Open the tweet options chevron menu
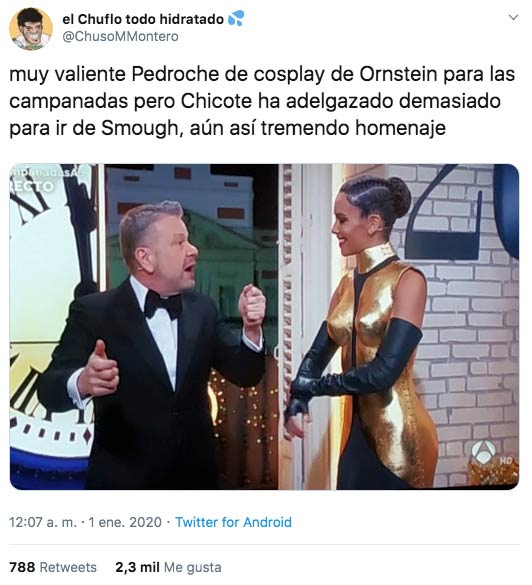Image resolution: width=532 pixels, height=585 pixels. click(513, 18)
